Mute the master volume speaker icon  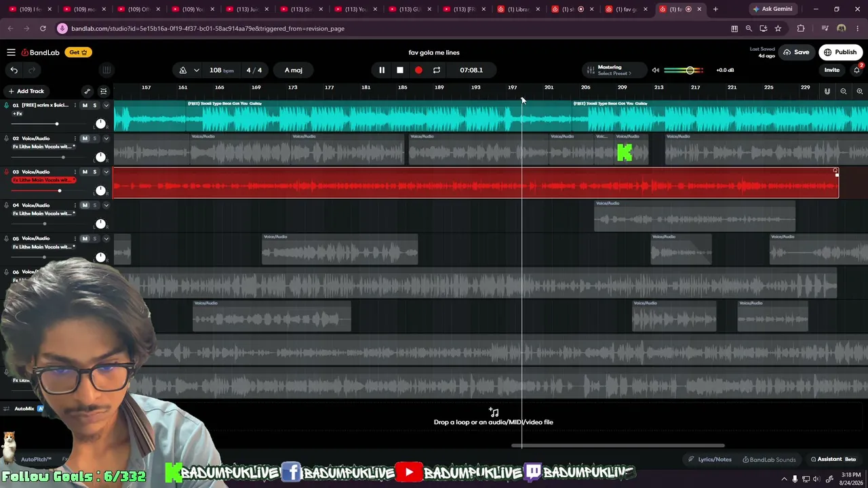pyautogui.click(x=655, y=70)
